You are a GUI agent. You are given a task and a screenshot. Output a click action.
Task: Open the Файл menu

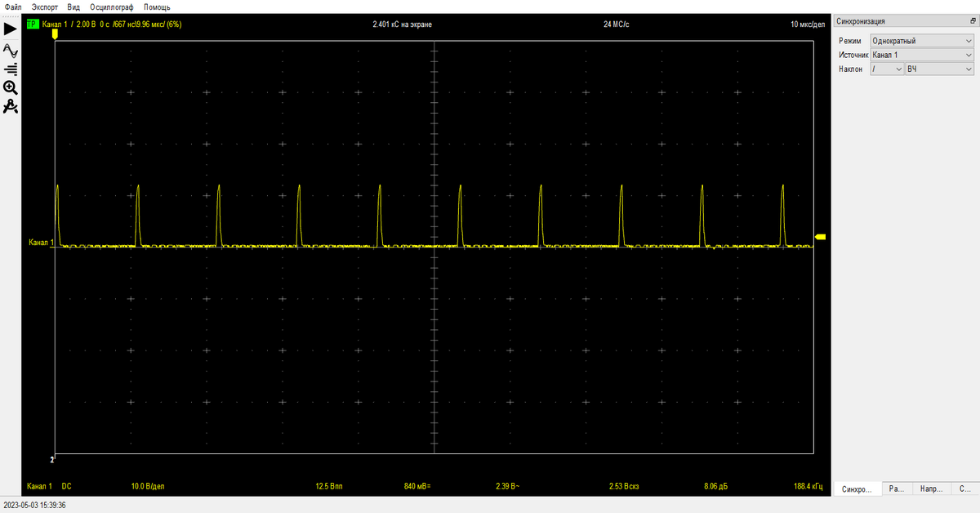coord(12,7)
